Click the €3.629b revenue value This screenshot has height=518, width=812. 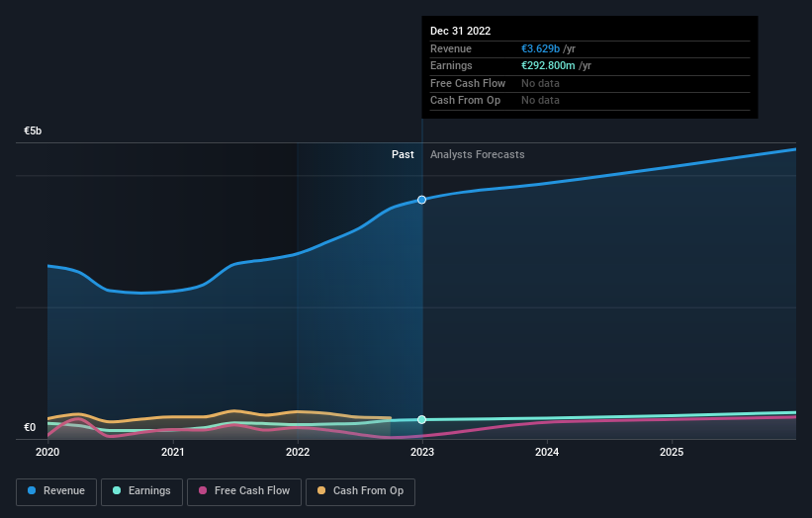(x=540, y=48)
